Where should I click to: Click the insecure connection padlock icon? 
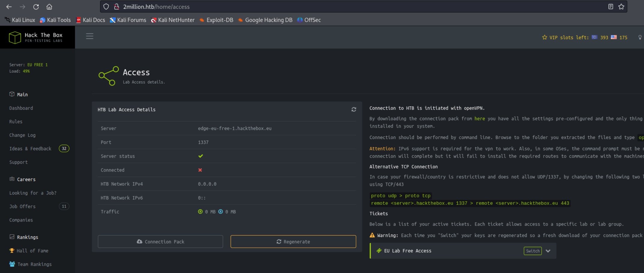(117, 7)
